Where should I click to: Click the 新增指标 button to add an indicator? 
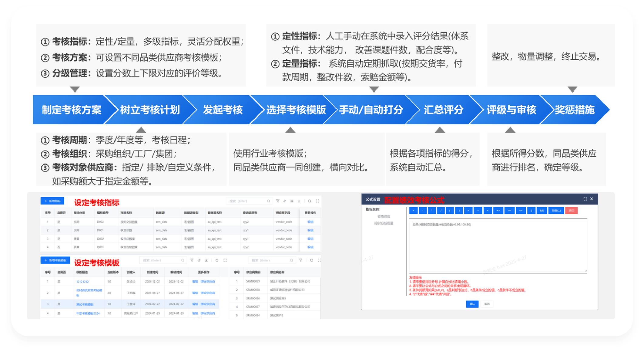click(52, 201)
